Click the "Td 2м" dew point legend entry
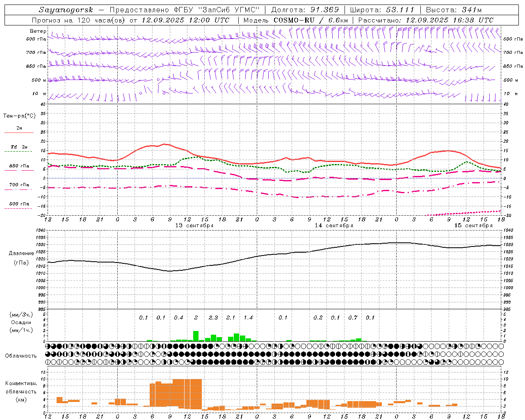 19,147
